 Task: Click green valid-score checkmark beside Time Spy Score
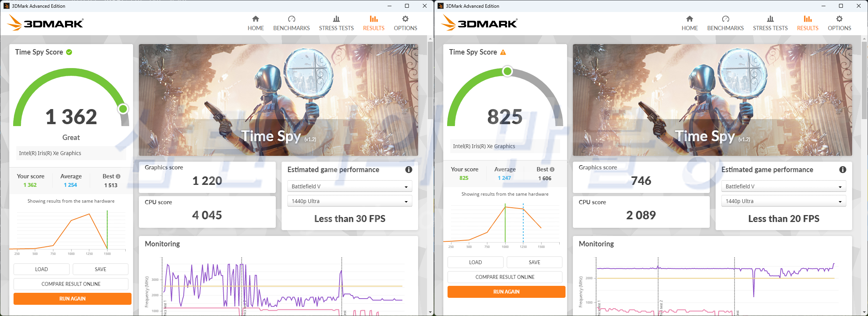(69, 52)
